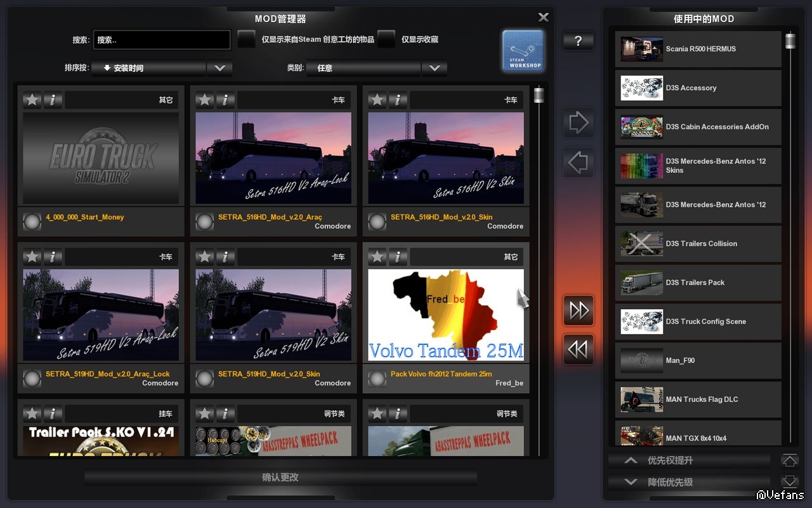Activate all mods with double right arrow
Image resolution: width=812 pixels, height=508 pixels.
579,311
